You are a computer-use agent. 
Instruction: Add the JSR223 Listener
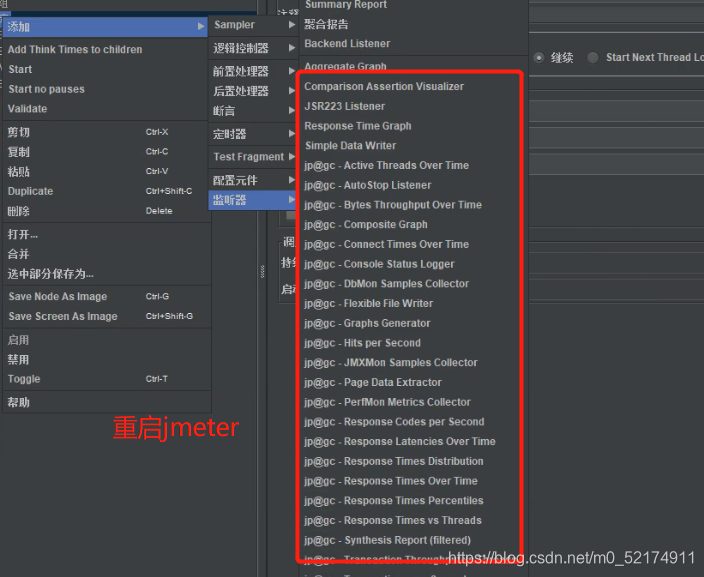point(413,106)
